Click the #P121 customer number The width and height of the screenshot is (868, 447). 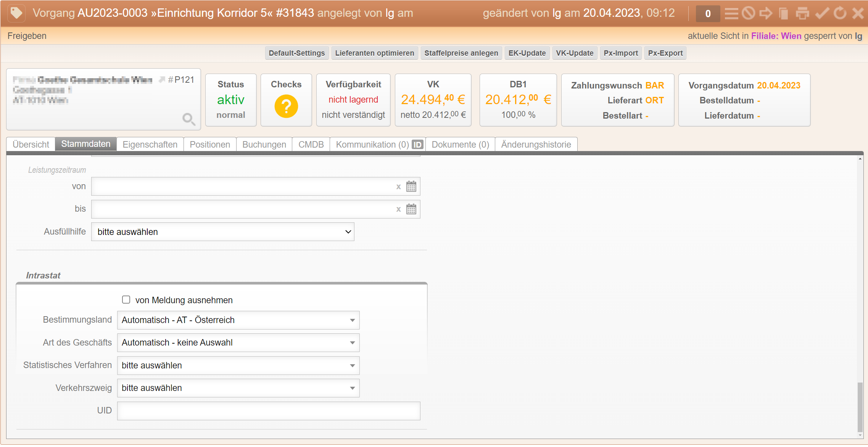click(x=181, y=80)
